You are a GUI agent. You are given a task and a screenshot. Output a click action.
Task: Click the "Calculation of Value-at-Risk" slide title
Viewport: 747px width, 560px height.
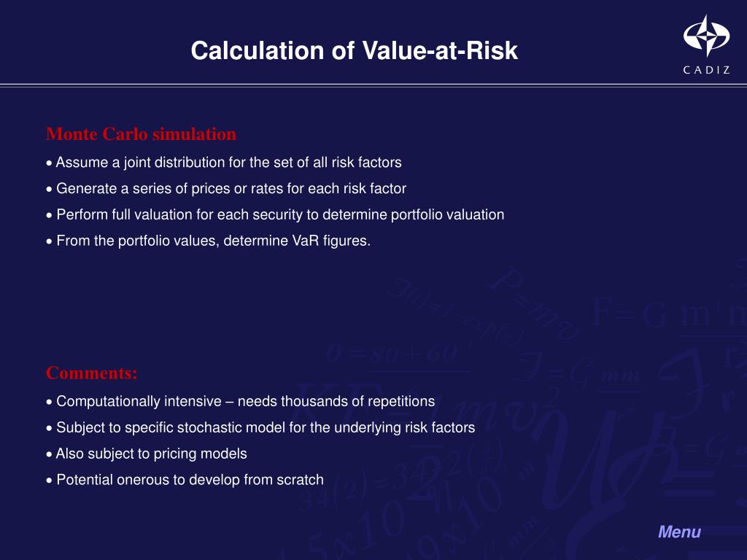(x=354, y=50)
